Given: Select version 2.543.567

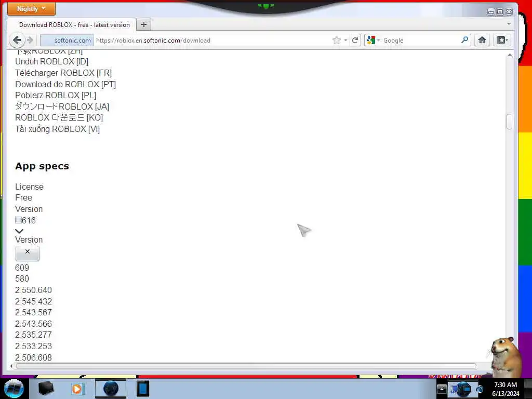Looking at the screenshot, I should [x=33, y=312].
